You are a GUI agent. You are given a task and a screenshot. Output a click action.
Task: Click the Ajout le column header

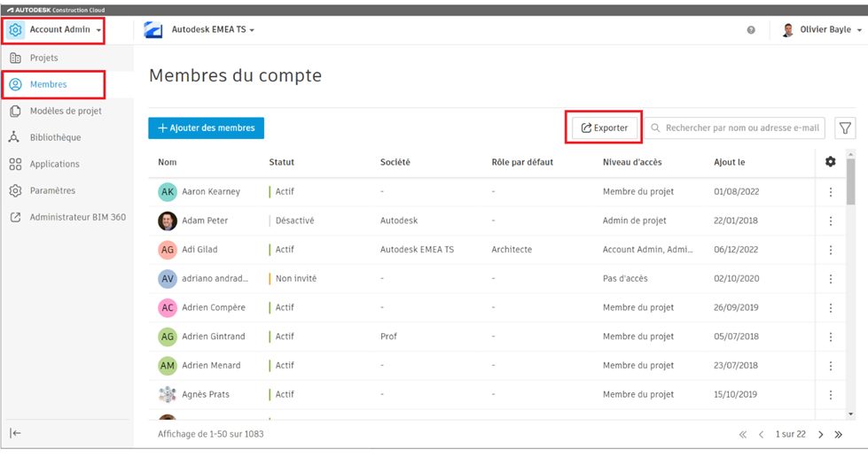pyautogui.click(x=729, y=162)
